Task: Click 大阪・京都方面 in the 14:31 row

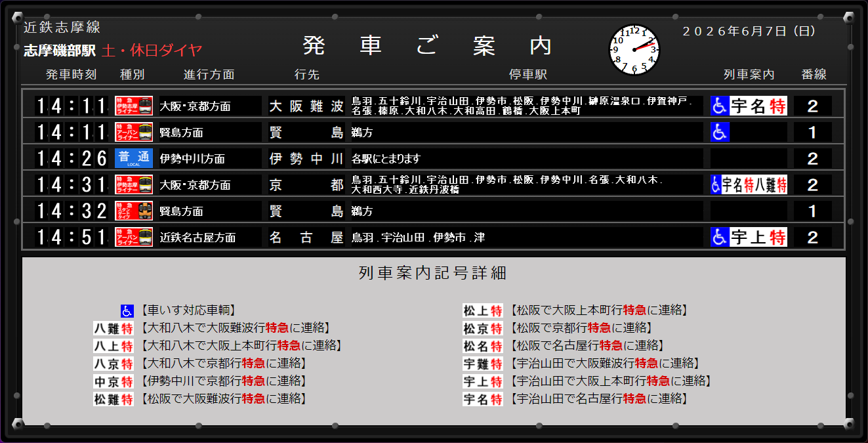Action: (195, 185)
